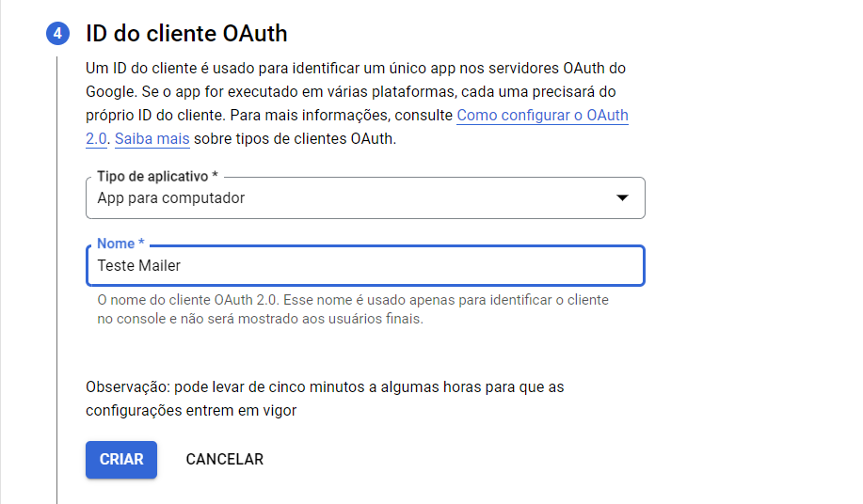Click the "configurações entrem em vigor" line

click(191, 410)
